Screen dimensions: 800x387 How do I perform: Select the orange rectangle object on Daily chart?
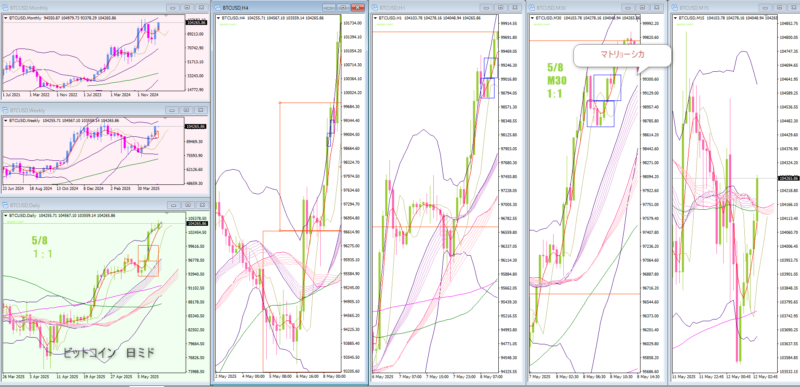coord(148,261)
